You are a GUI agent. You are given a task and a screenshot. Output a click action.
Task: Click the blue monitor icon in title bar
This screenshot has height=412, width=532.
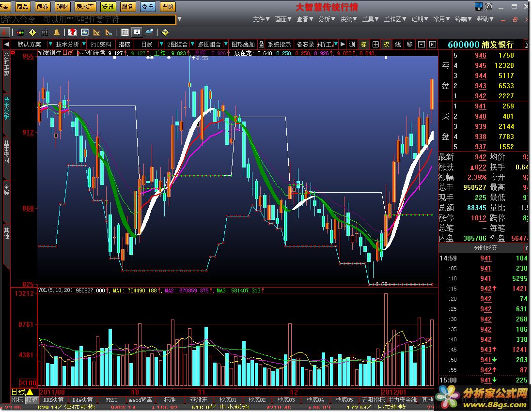tap(478, 6)
